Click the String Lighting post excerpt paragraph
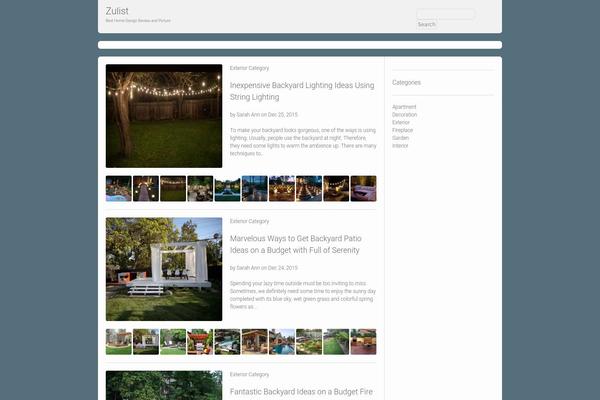The image size is (600, 400). [303, 142]
